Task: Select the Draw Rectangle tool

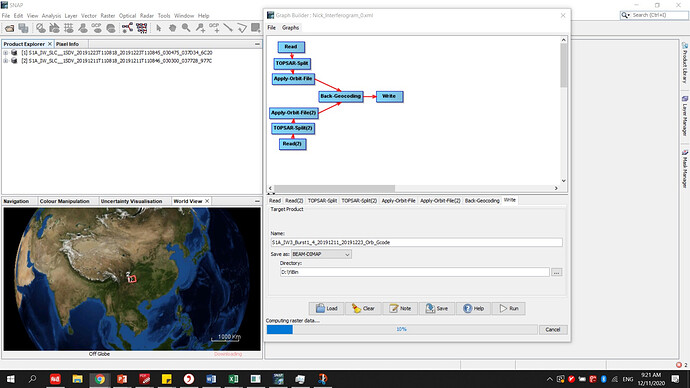Action: tap(256, 28)
